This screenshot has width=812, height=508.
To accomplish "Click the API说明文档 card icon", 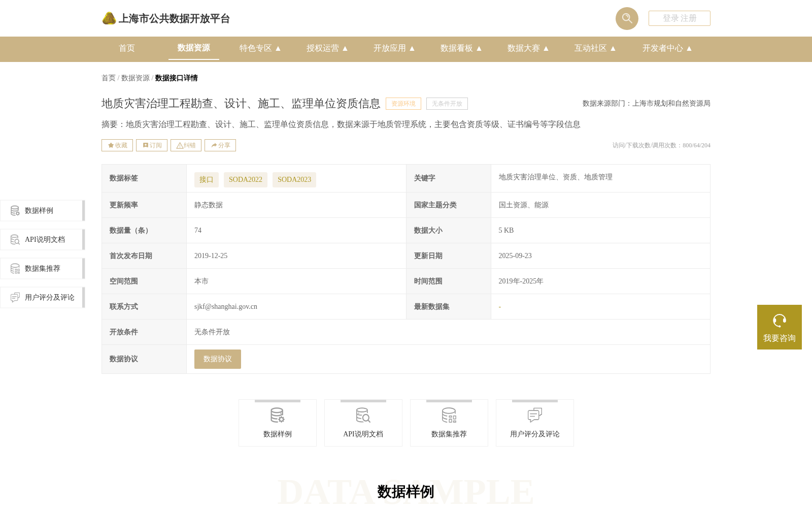I will coord(363,416).
